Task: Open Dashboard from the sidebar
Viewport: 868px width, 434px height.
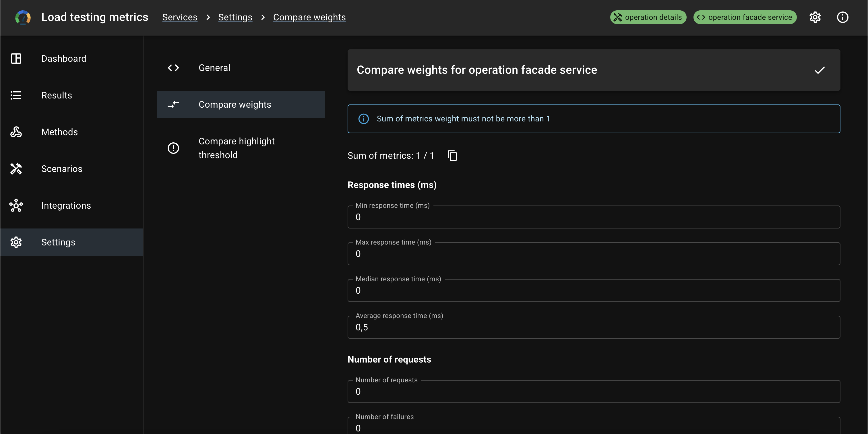Action: click(x=72, y=58)
